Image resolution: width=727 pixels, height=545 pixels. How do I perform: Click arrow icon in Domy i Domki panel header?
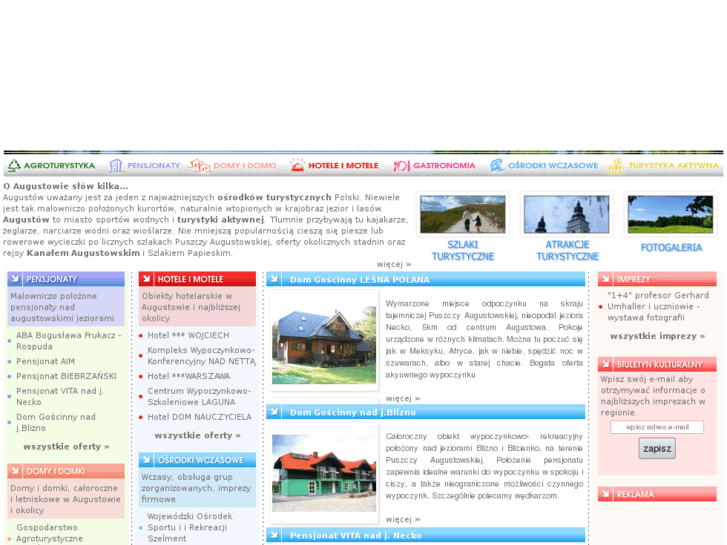tap(15, 471)
